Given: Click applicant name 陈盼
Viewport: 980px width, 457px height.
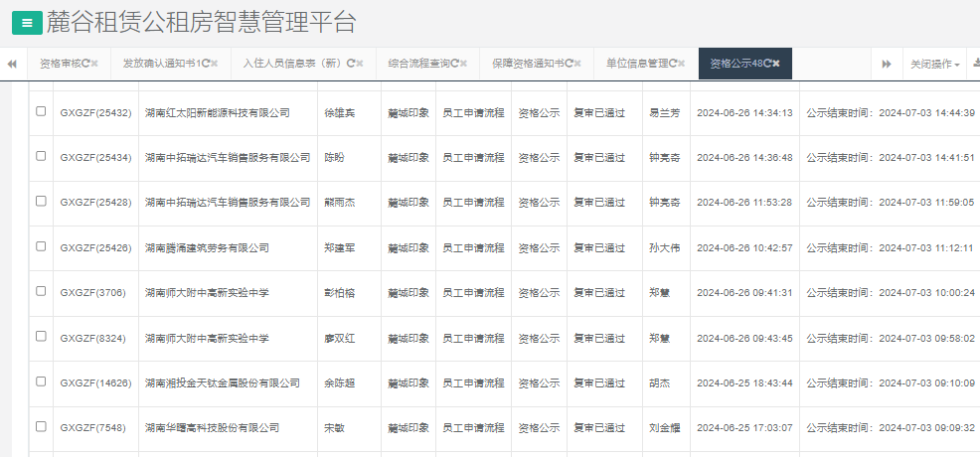Looking at the screenshot, I should click(334, 158).
